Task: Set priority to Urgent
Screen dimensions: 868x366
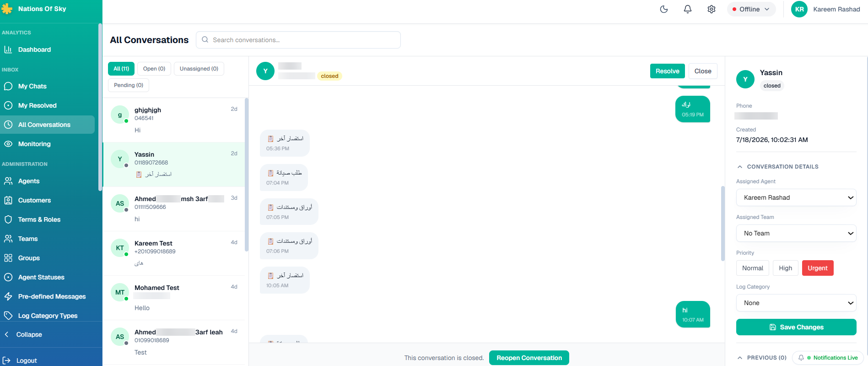Action: click(818, 268)
